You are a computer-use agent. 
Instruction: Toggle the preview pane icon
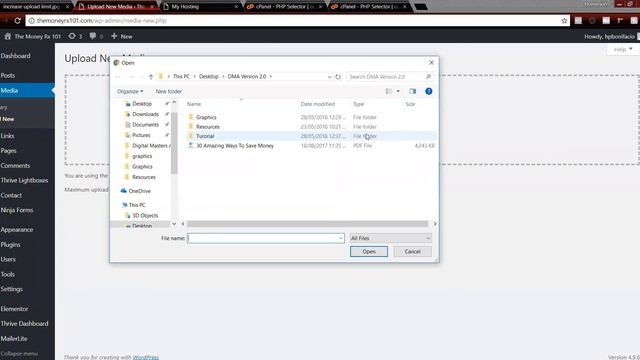click(413, 91)
